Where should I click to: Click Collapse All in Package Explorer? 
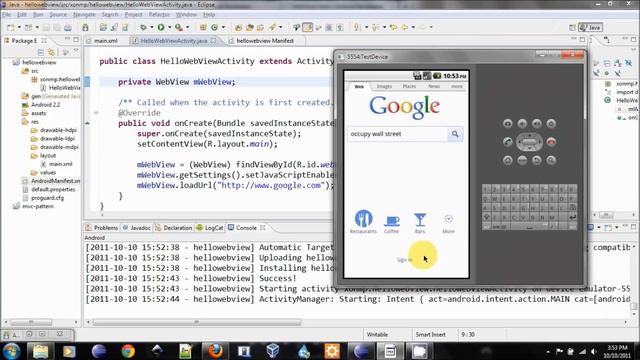click(x=40, y=52)
